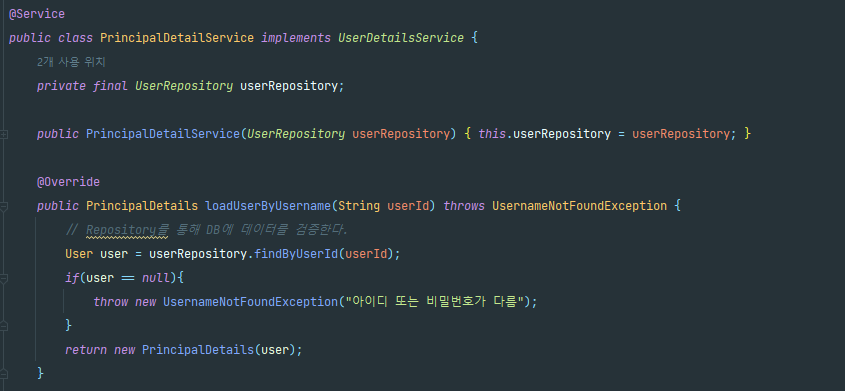This screenshot has height=391, width=845.
Task: Click the underlined 'Repository를' comment word
Action: click(127, 230)
